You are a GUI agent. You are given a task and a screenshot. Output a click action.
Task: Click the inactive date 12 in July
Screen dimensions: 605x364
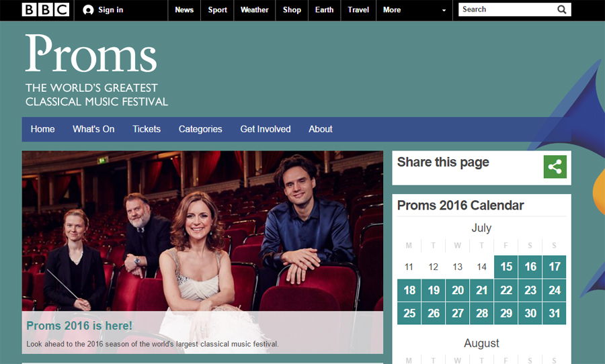[x=434, y=267]
